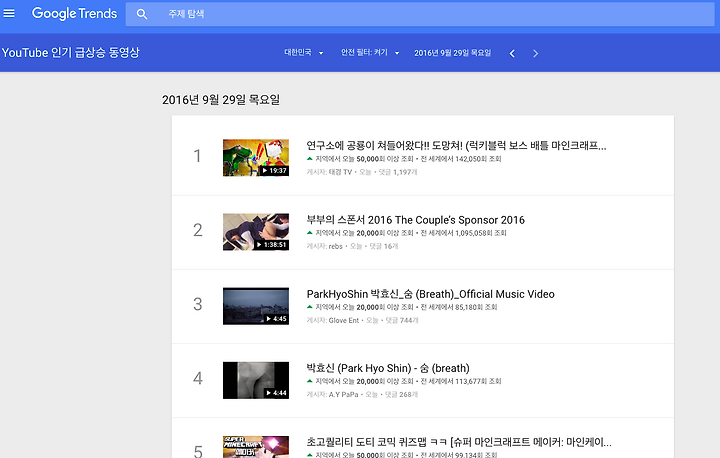Viewport: 720px width, 458px height.
Task: Click uploader 태경 TV
Action: 340,172
